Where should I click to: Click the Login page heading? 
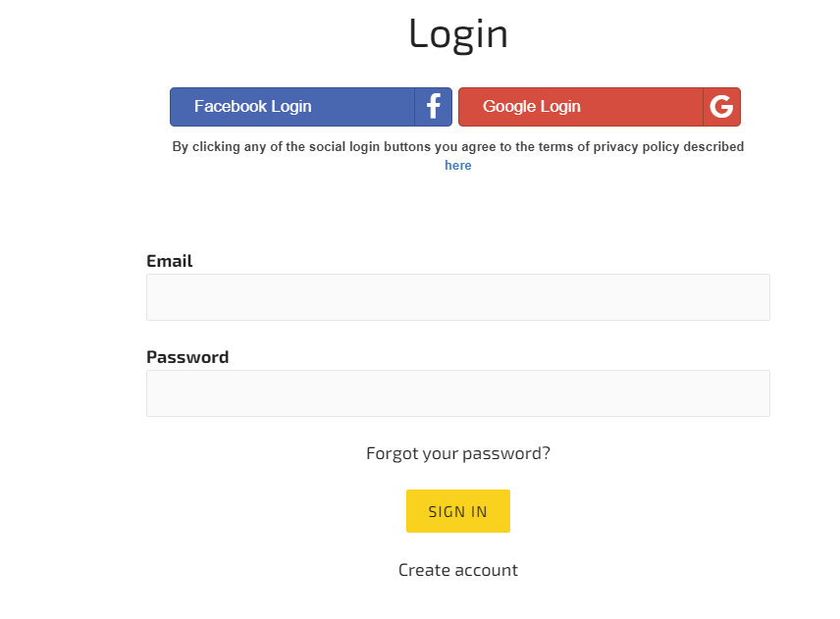coord(457,33)
